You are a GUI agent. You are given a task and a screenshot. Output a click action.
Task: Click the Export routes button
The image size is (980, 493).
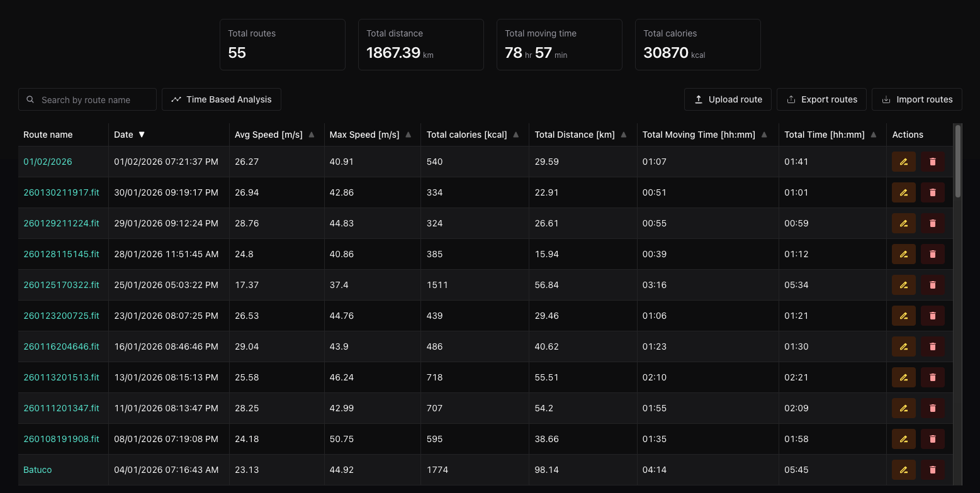click(x=821, y=99)
